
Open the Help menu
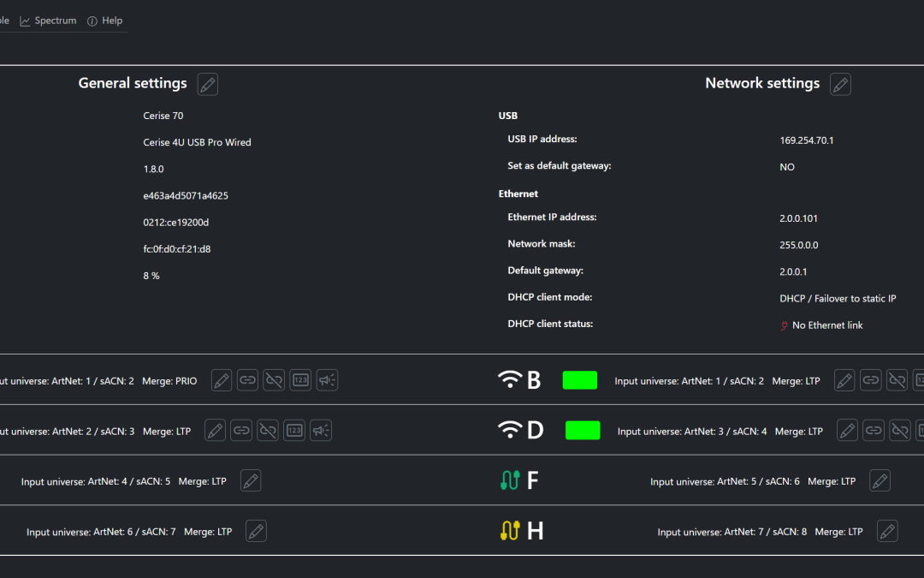(x=104, y=21)
